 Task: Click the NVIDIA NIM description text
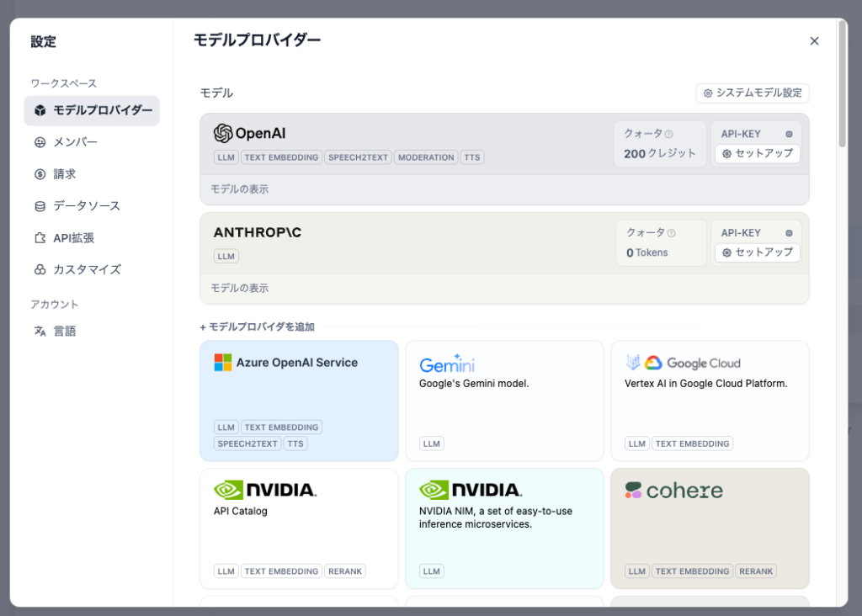pos(495,518)
